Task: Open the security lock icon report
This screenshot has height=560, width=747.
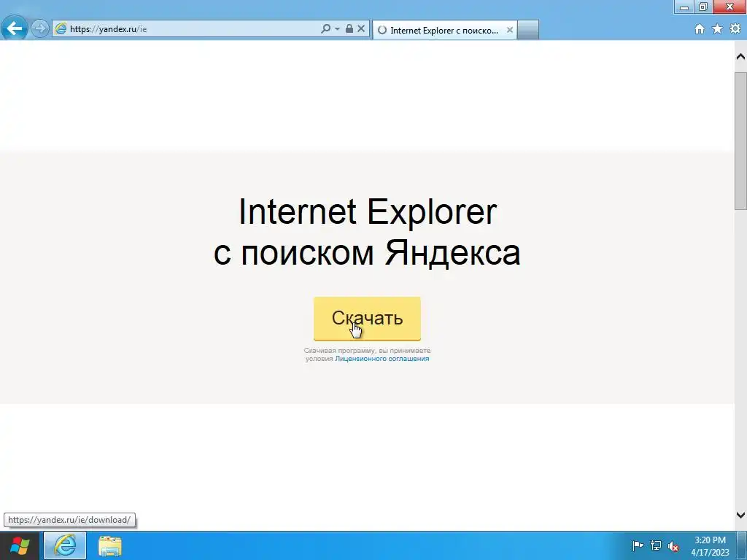Action: [349, 28]
